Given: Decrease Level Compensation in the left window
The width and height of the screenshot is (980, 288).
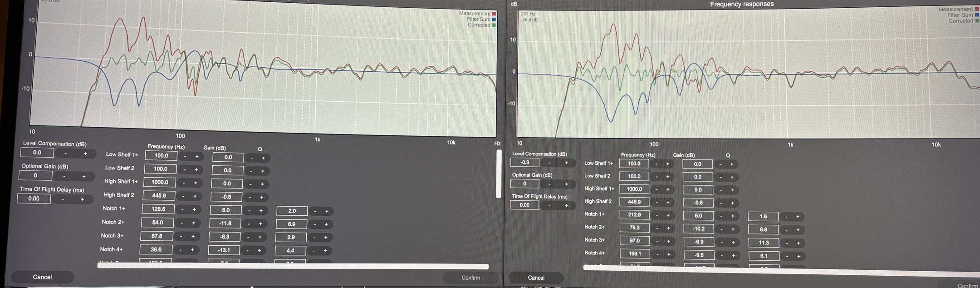Looking at the screenshot, I should point(65,154).
